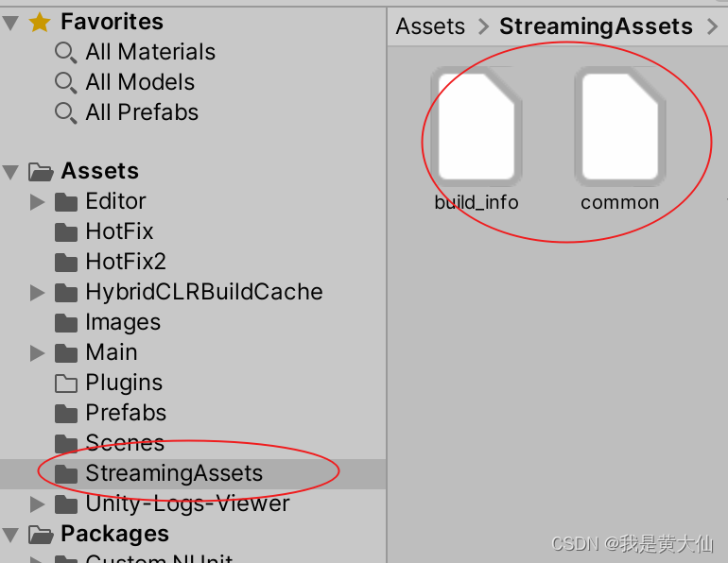Click the Plugins folder icon

(66, 384)
